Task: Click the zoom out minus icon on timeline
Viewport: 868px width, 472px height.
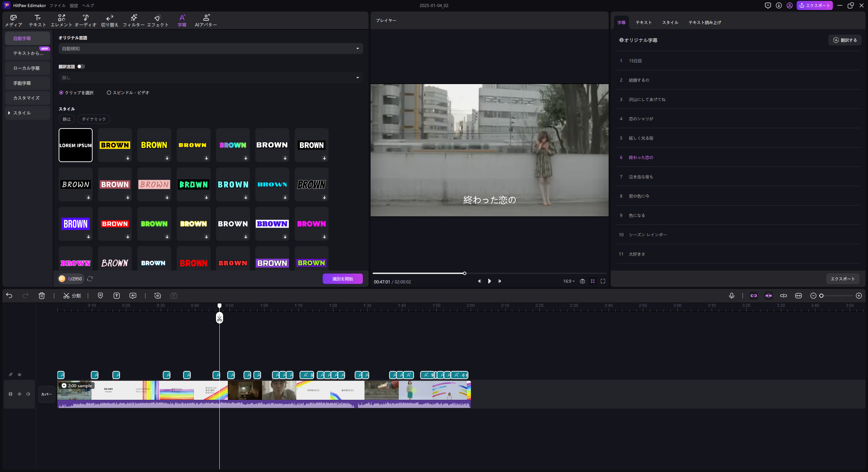Action: (x=813, y=296)
